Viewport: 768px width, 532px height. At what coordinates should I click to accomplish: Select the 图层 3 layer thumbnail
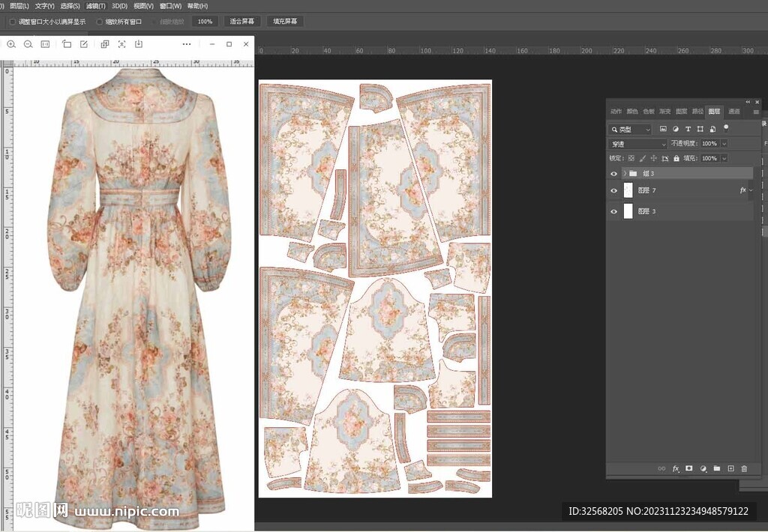[628, 211]
